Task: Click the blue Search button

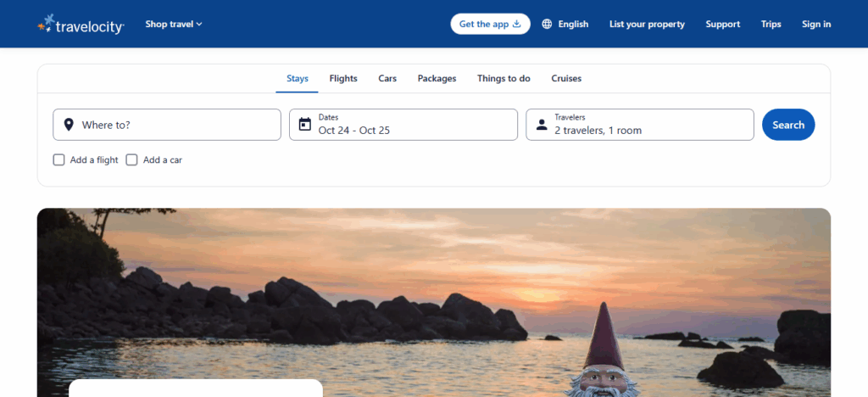Action: pos(788,125)
